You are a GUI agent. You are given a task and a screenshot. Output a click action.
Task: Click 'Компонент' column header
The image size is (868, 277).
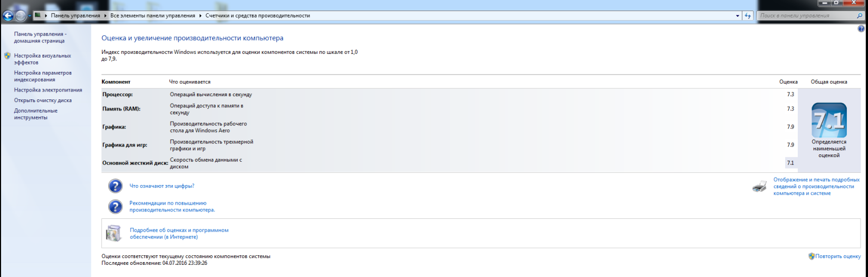click(x=116, y=82)
